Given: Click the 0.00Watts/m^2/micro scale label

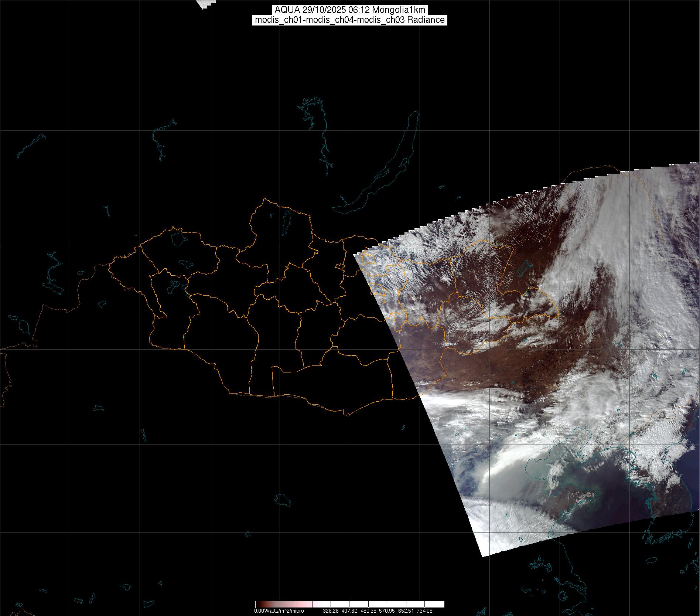Looking at the screenshot, I should click(x=279, y=611).
